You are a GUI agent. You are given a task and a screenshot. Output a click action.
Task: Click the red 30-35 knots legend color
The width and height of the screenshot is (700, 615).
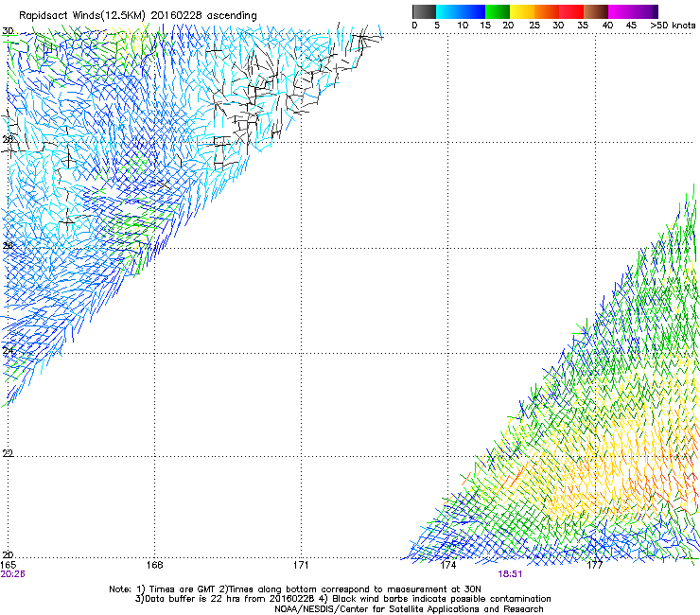571,11
